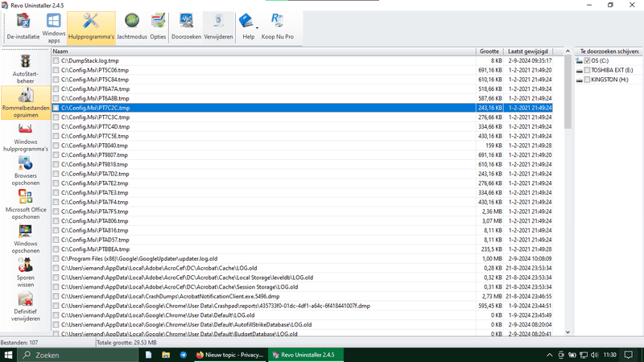Open Definitief verwijderen tool
The height and width of the screenshot is (362, 644).
[x=26, y=307]
